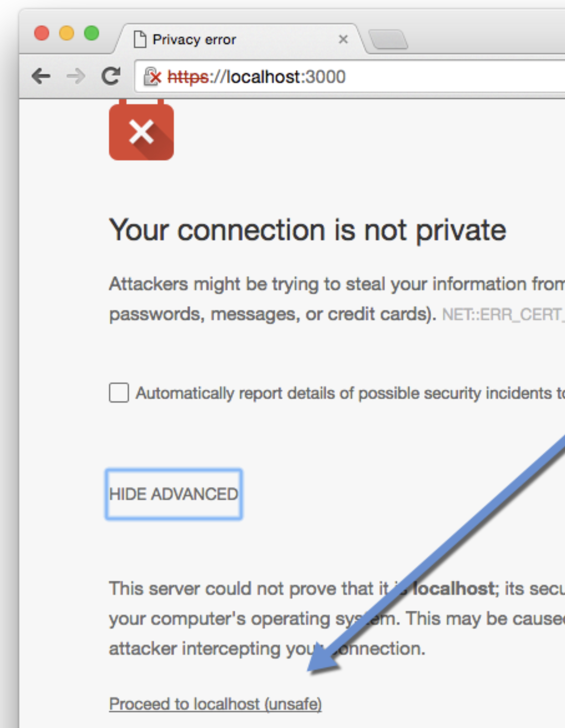
Task: Click the forward navigation arrow
Action: pos(76,76)
